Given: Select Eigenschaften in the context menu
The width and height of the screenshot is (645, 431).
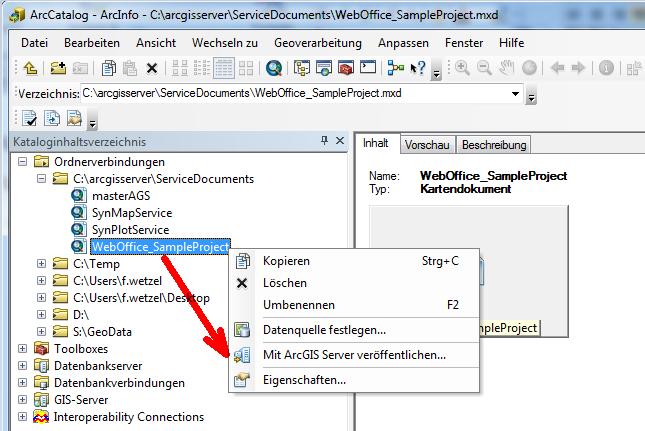Looking at the screenshot, I should [304, 380].
